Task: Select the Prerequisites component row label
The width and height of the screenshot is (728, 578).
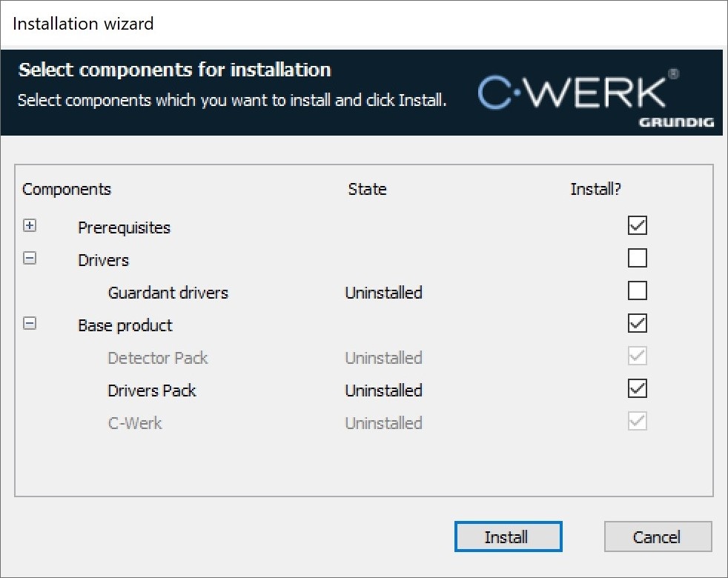Action: [124, 227]
